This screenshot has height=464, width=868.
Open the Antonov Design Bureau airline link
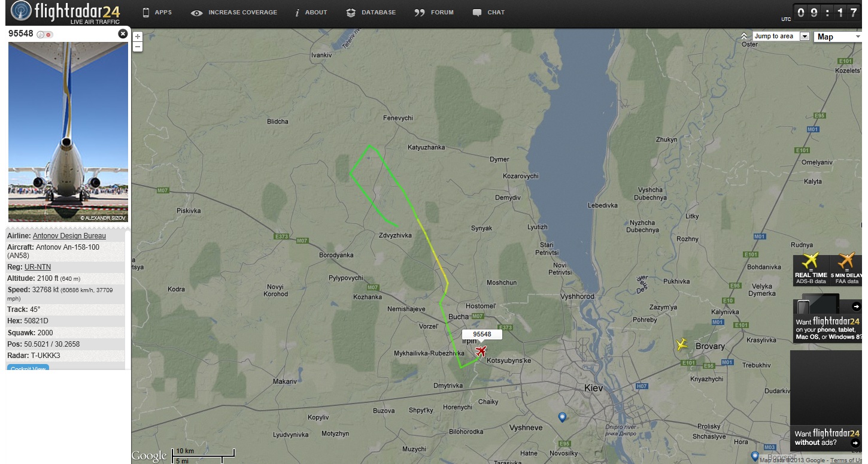[69, 236]
